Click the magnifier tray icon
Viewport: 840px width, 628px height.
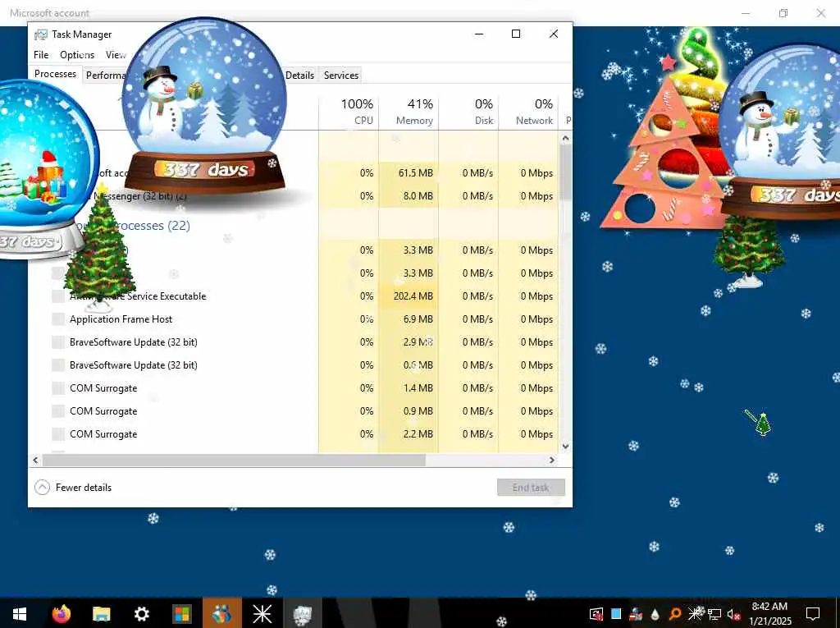675,614
